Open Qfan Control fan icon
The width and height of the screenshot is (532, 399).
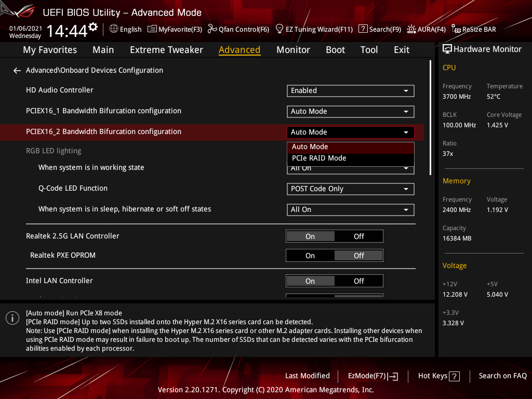click(212, 29)
